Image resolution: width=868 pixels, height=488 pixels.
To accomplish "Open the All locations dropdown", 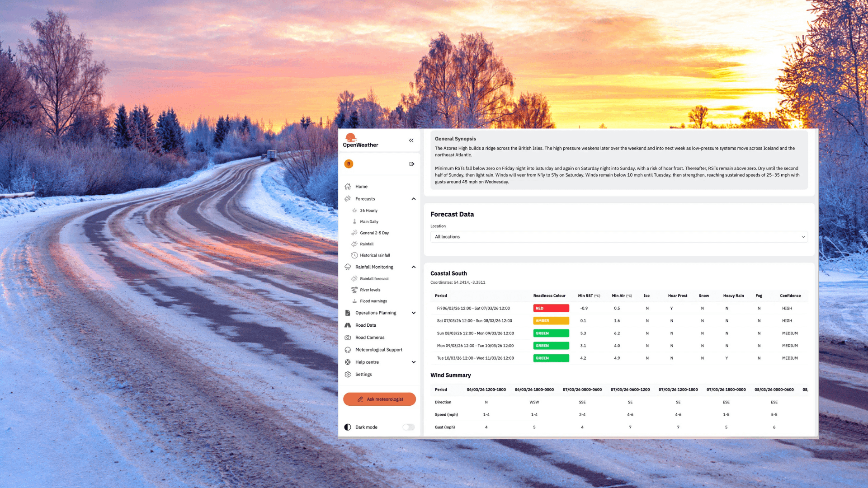I will pyautogui.click(x=618, y=237).
